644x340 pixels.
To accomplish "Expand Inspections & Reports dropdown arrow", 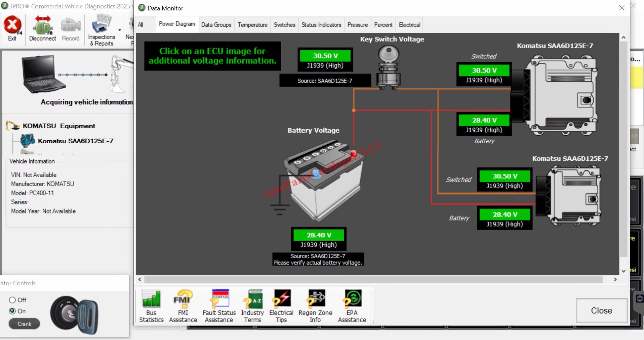I will coord(120,30).
